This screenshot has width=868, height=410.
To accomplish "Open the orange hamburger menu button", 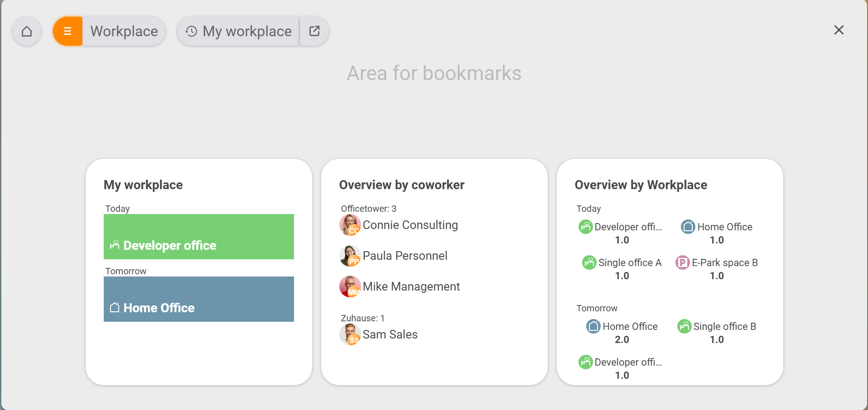I will click(x=68, y=31).
